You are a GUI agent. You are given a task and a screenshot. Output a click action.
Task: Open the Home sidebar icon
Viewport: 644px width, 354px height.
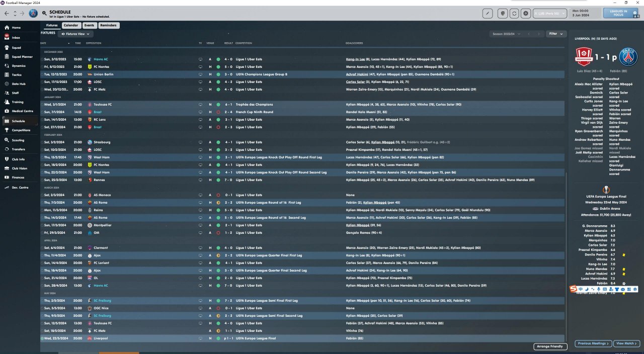tap(7, 28)
